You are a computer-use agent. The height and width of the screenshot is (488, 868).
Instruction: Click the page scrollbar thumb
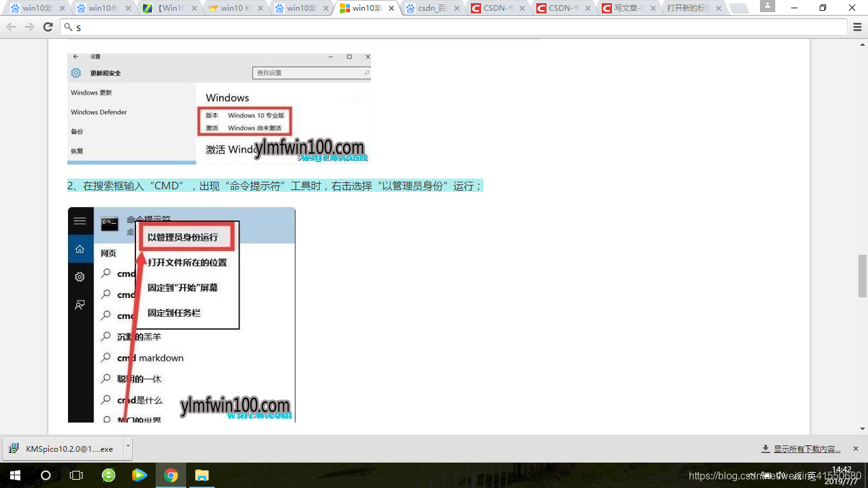[x=862, y=276]
